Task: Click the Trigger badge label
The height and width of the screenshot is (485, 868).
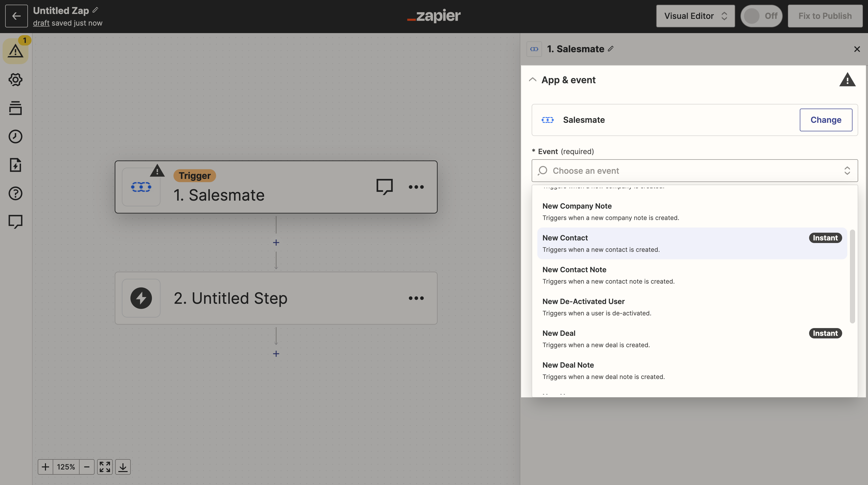Action: [x=195, y=175]
